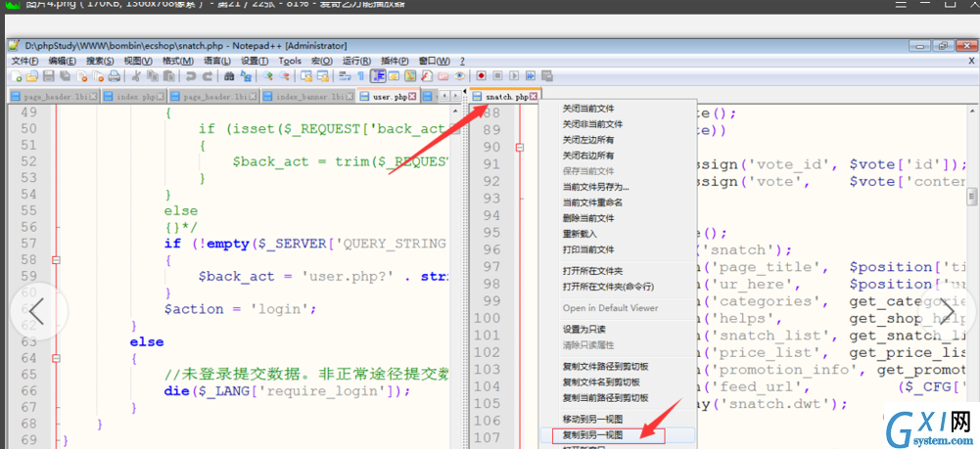Click the Stop macro recording icon

[497, 76]
